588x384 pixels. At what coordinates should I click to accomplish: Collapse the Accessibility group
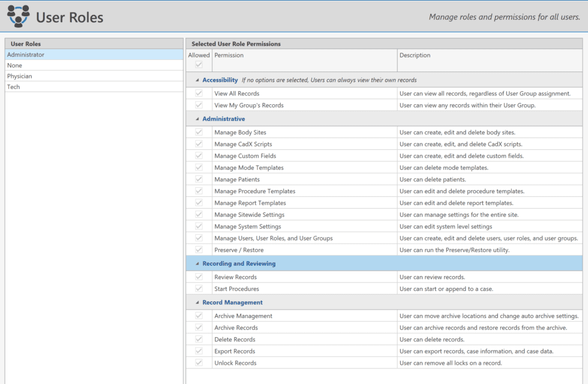(197, 80)
